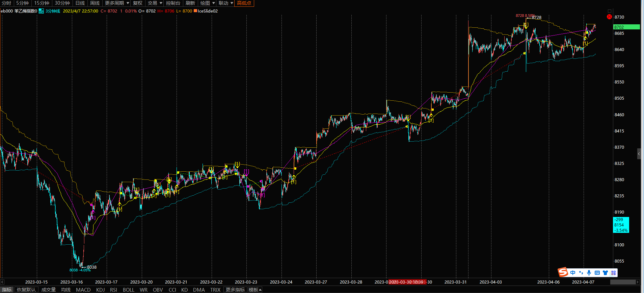
Task: Click the Sogou S logo icon
Action: pos(563,272)
